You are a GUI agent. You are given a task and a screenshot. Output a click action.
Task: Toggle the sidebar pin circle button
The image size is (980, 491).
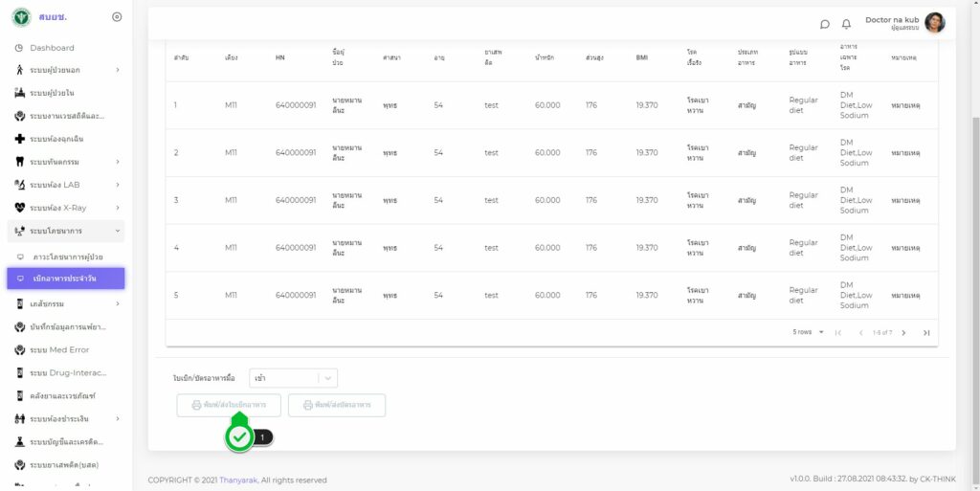pos(117,17)
